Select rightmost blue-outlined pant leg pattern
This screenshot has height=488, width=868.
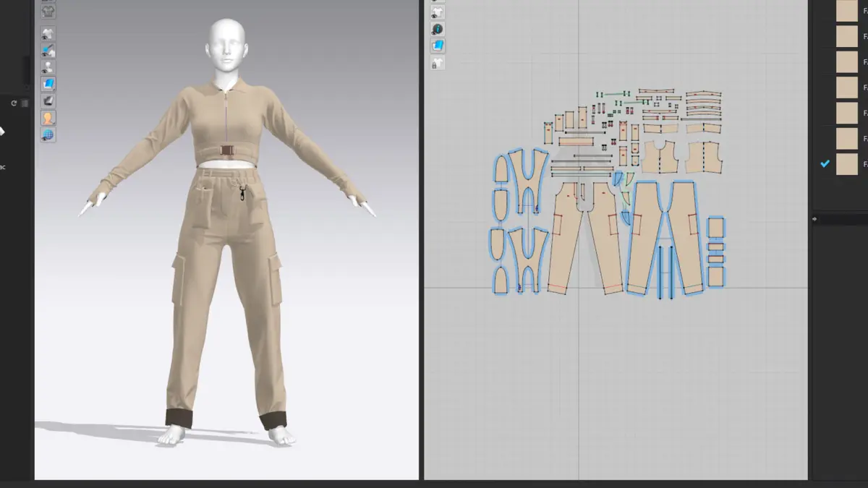pos(684,237)
